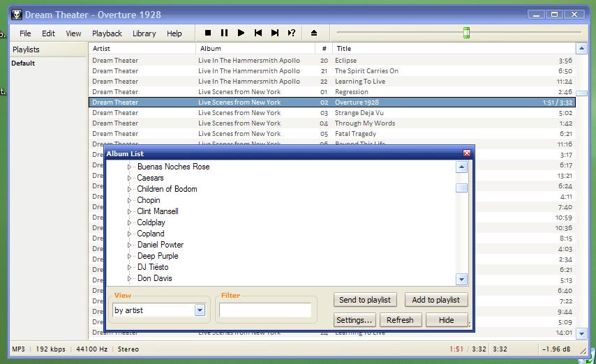This screenshot has height=364, width=596.
Task: Select track 22 Learning To Live in Hammersmith Apollo
Action: (331, 82)
